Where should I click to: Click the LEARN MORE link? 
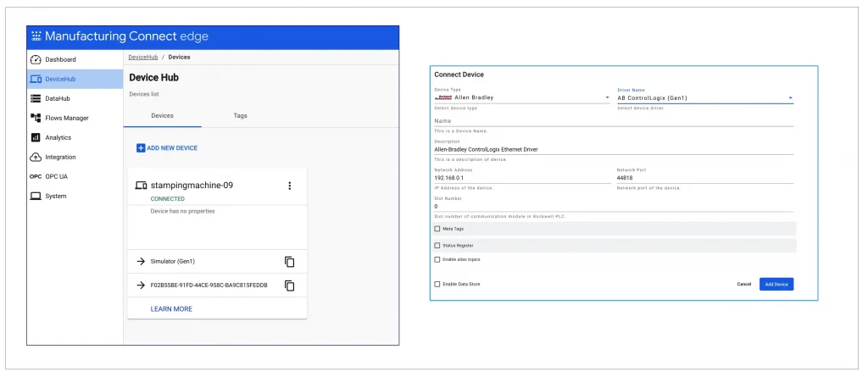tap(171, 309)
